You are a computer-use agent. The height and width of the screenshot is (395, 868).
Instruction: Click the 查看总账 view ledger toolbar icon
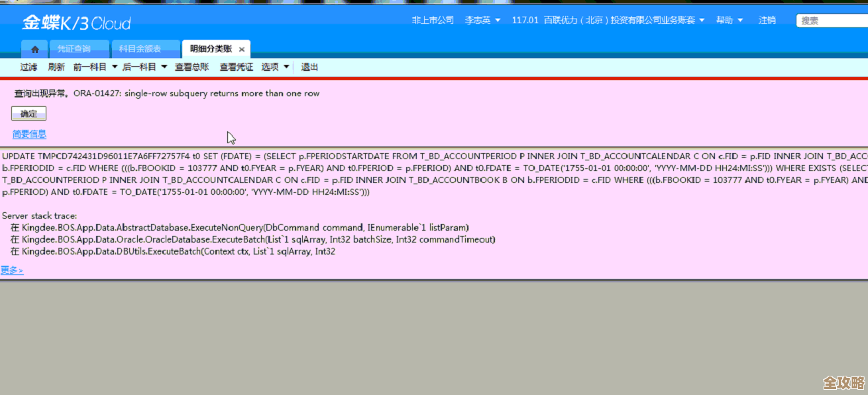click(x=191, y=66)
